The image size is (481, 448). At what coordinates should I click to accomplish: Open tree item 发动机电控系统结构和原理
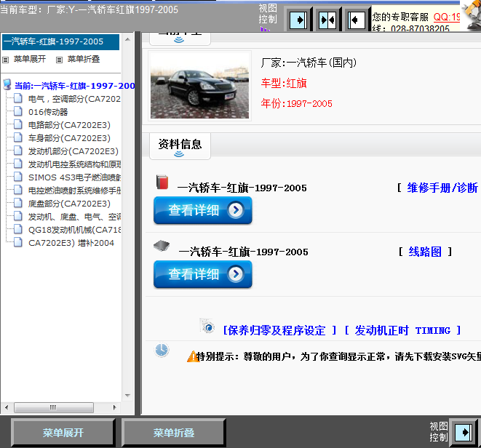coord(74,164)
